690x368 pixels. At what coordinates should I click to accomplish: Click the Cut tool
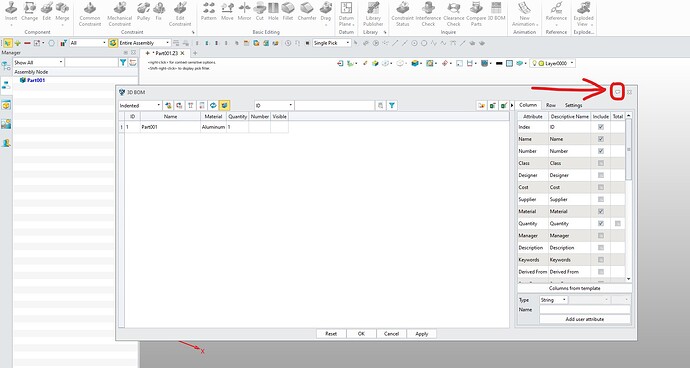[260, 11]
